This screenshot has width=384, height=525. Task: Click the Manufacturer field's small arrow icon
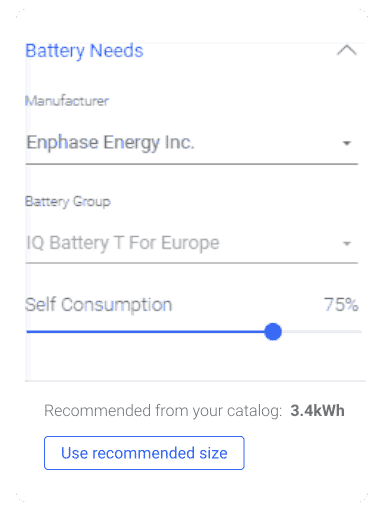[x=347, y=143]
